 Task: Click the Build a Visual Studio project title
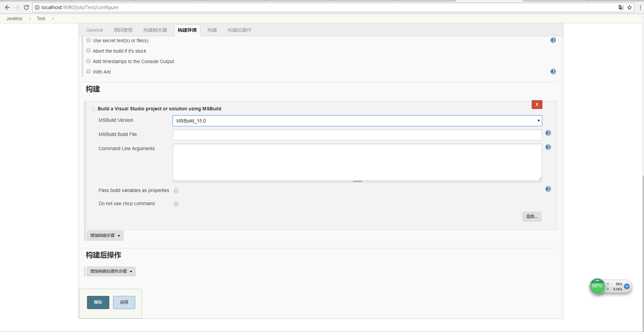pos(160,109)
